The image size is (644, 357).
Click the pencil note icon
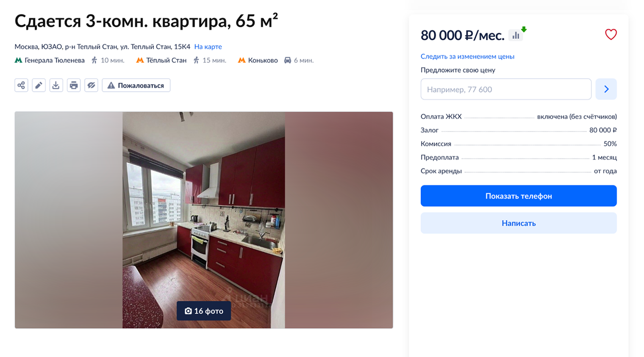coord(39,85)
